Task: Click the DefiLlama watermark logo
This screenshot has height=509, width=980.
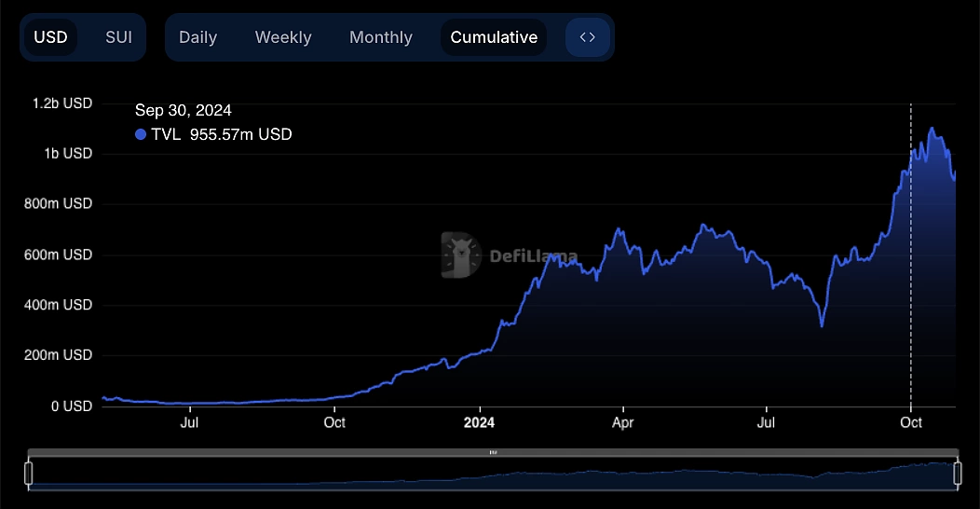Action: [x=509, y=255]
